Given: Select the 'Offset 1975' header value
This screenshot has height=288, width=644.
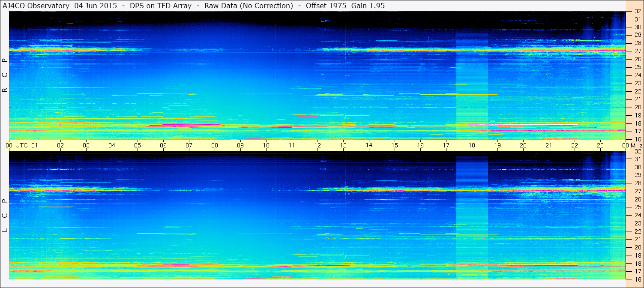Looking at the screenshot, I should pos(326,6).
